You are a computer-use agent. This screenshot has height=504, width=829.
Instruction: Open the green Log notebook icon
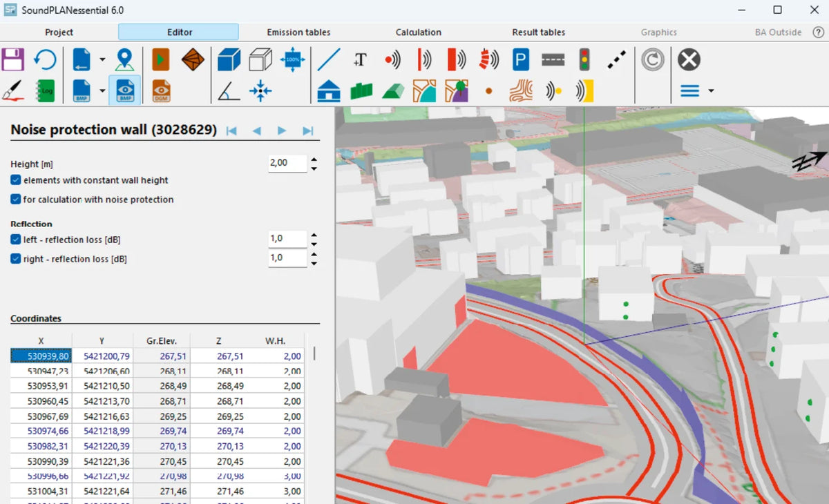tap(45, 90)
